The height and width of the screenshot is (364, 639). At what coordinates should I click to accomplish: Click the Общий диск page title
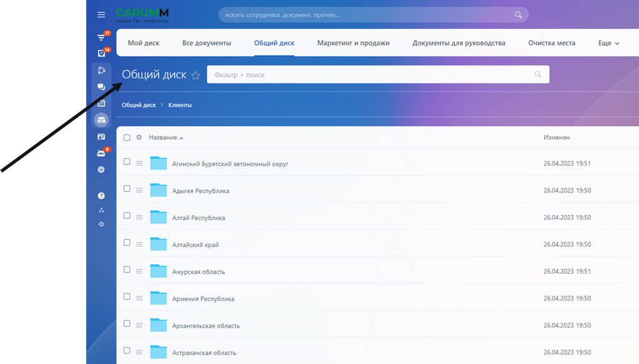(x=154, y=75)
